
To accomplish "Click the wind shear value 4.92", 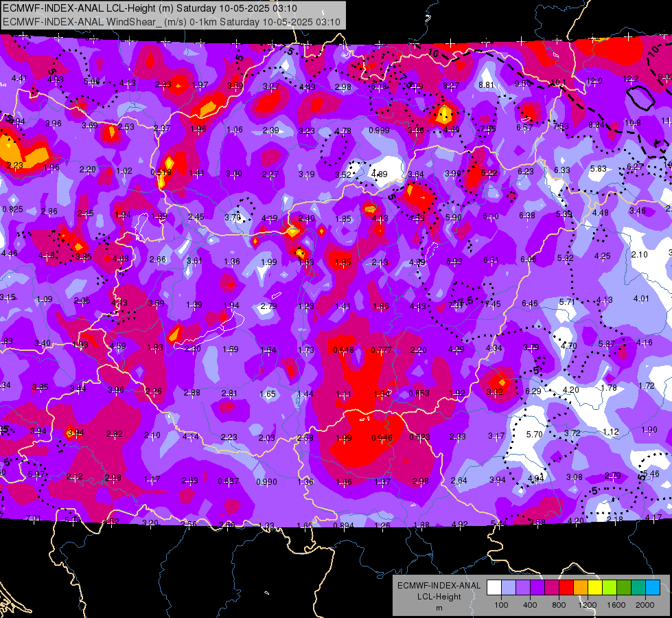I will [460, 524].
